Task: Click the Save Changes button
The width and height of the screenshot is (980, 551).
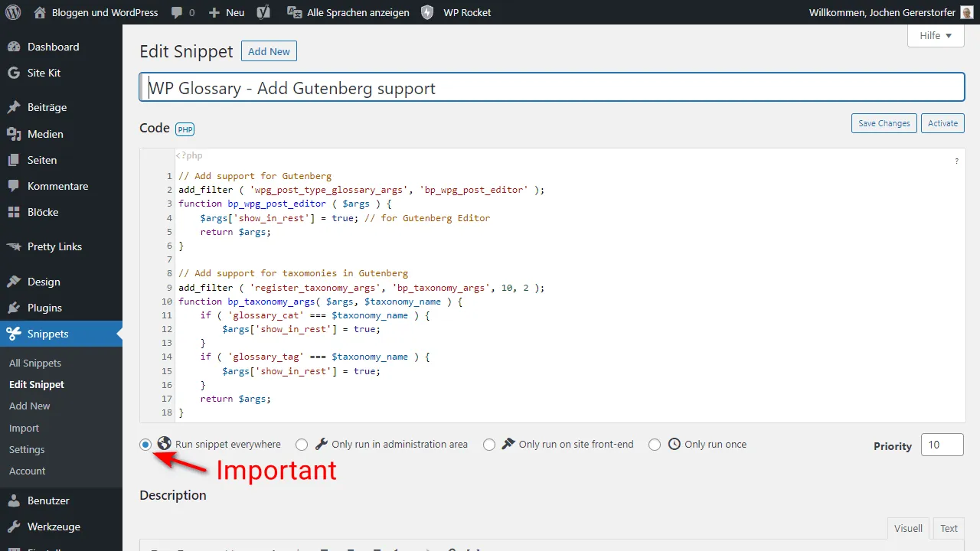Action: (x=884, y=123)
